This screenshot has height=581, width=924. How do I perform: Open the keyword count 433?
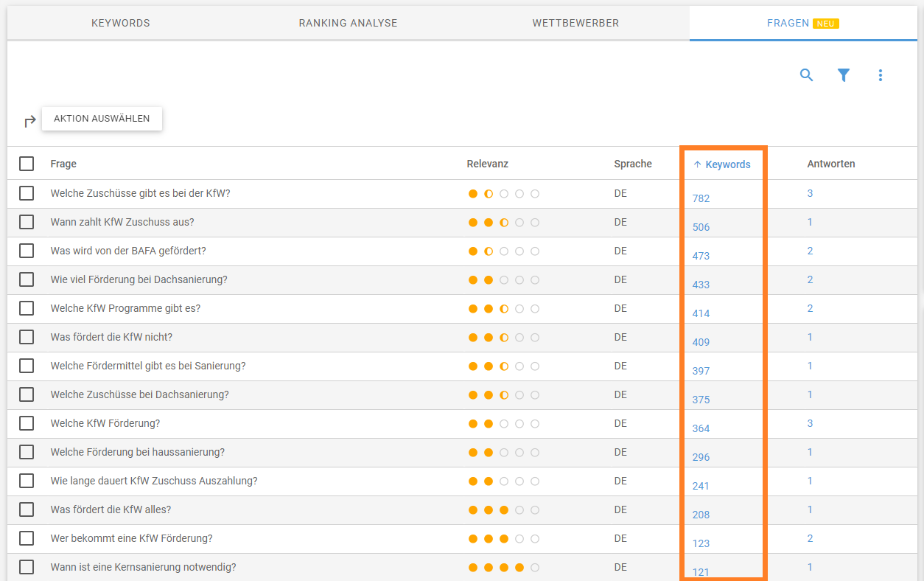tap(701, 285)
